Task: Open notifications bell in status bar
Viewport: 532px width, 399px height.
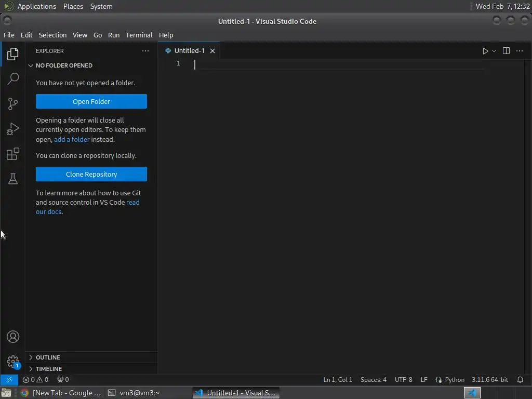Action: [x=520, y=380]
